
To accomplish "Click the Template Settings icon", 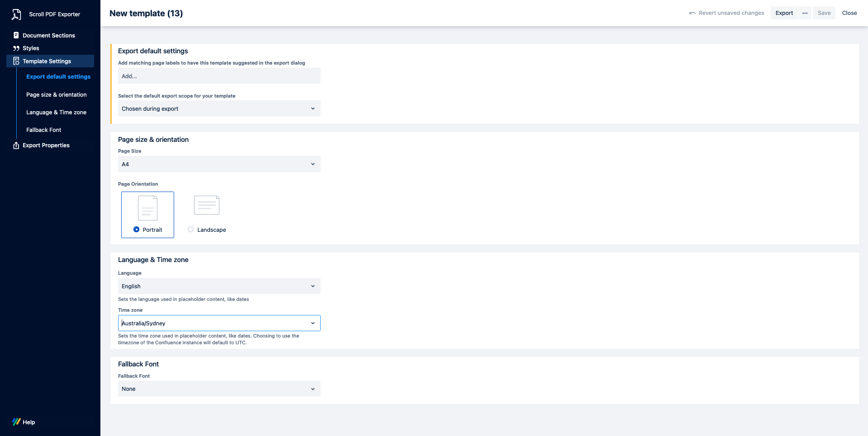I will (16, 61).
